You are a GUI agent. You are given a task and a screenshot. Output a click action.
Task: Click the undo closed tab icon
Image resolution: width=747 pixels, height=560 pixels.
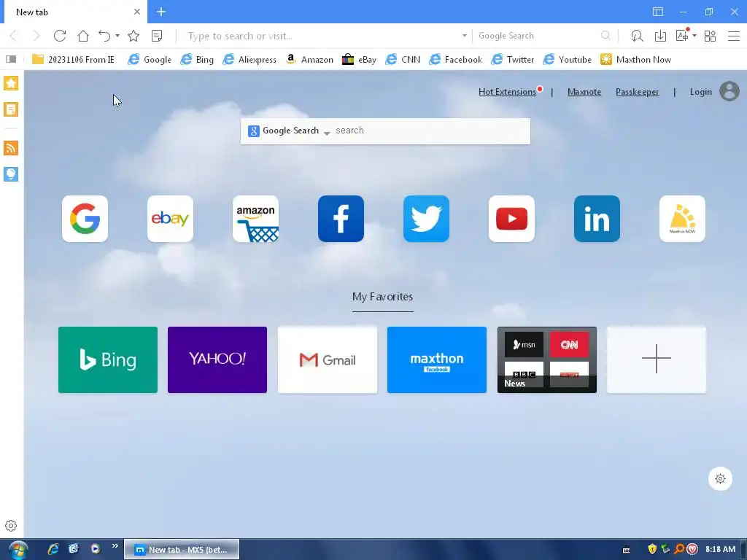click(104, 36)
